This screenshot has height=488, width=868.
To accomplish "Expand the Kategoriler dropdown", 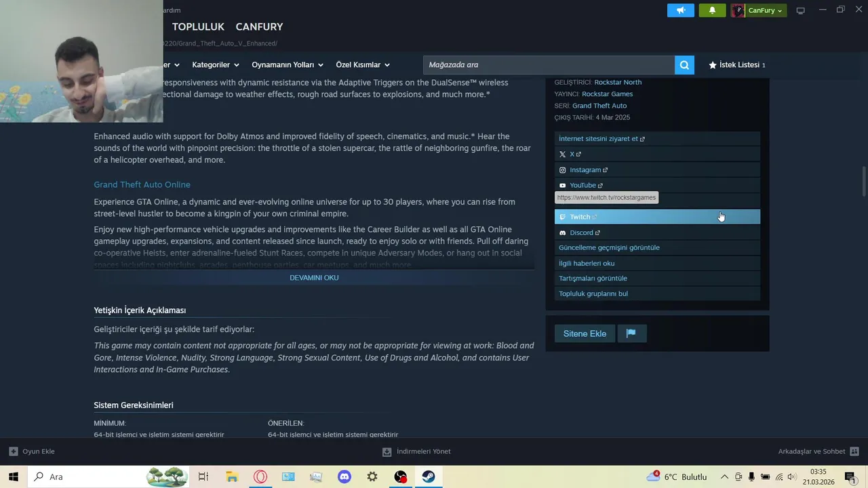I will pos(216,65).
